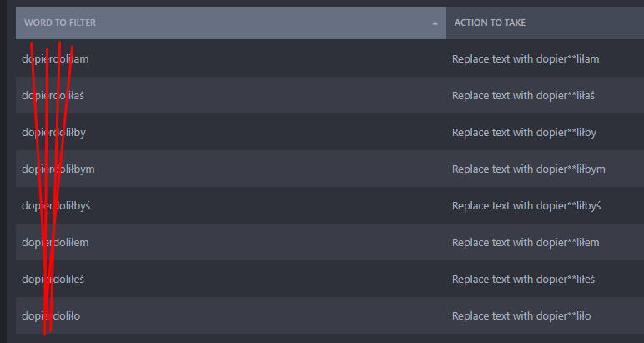Viewport: 644px width, 343px height.
Task: Select the dopierdoliłam word entry
Action: coord(55,58)
